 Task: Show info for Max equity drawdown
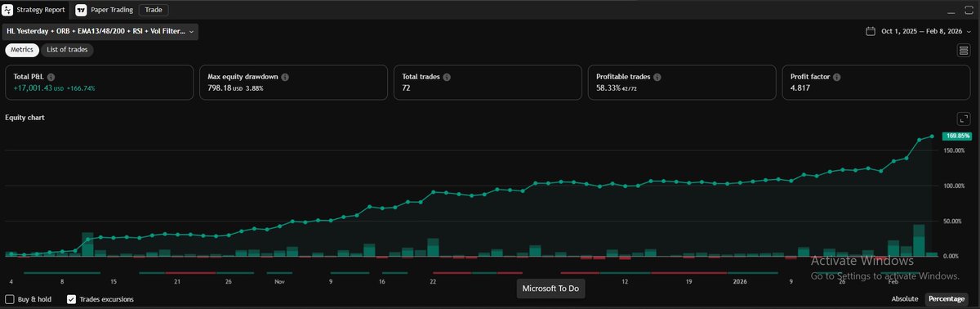coord(285,77)
